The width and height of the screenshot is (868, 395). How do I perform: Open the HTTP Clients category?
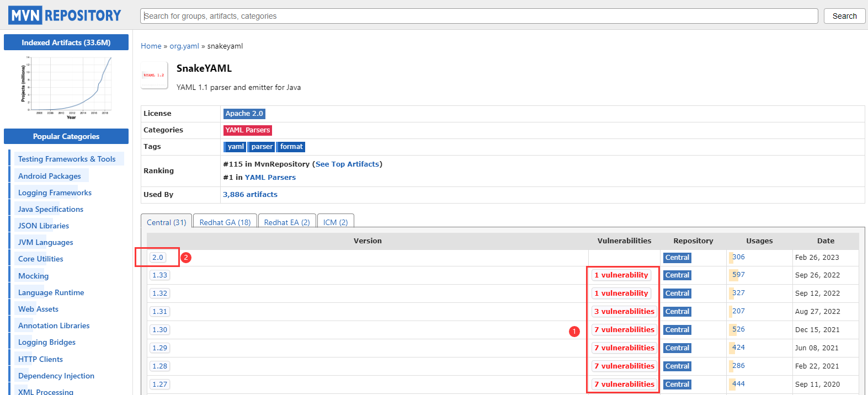[x=40, y=359]
